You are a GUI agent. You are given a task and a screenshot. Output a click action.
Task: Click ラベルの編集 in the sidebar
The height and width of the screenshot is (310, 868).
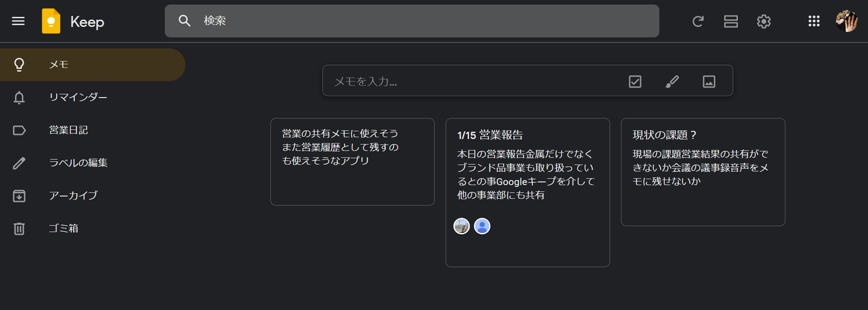coord(78,163)
